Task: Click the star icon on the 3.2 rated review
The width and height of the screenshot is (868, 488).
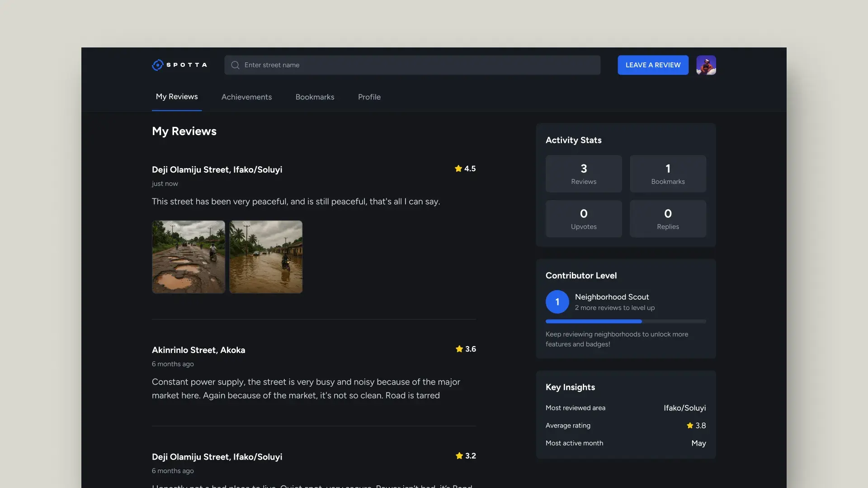Action: 458,456
